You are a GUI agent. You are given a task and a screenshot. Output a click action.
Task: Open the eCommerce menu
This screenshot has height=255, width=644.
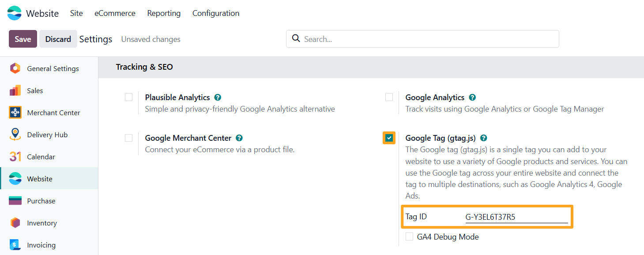pos(115,13)
